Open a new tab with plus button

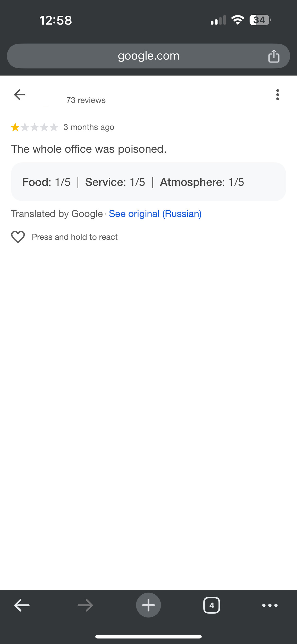click(148, 605)
